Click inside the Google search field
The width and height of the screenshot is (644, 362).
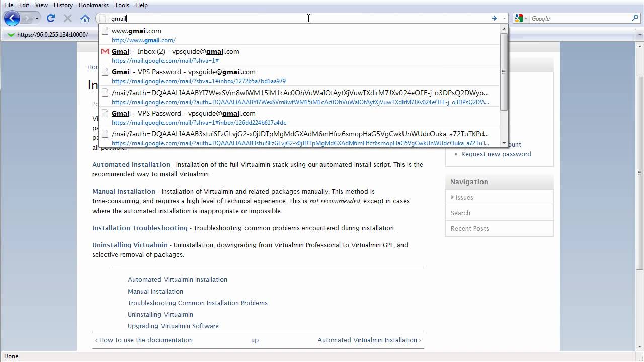(580, 19)
